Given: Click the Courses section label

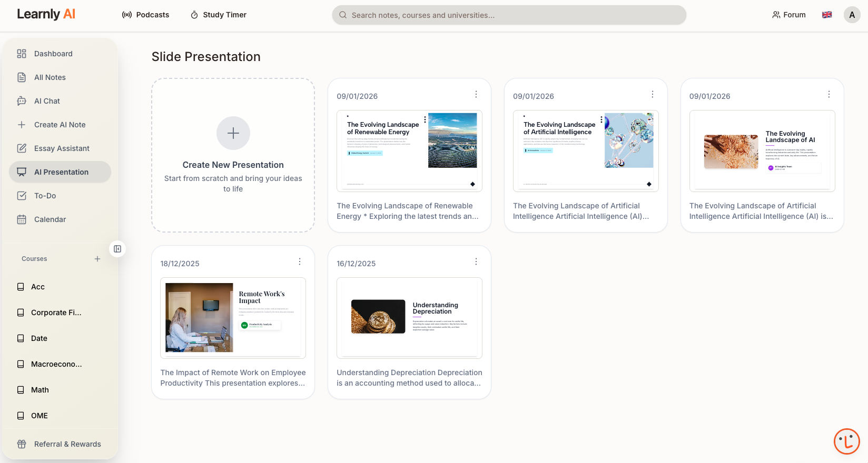Looking at the screenshot, I should (x=34, y=259).
